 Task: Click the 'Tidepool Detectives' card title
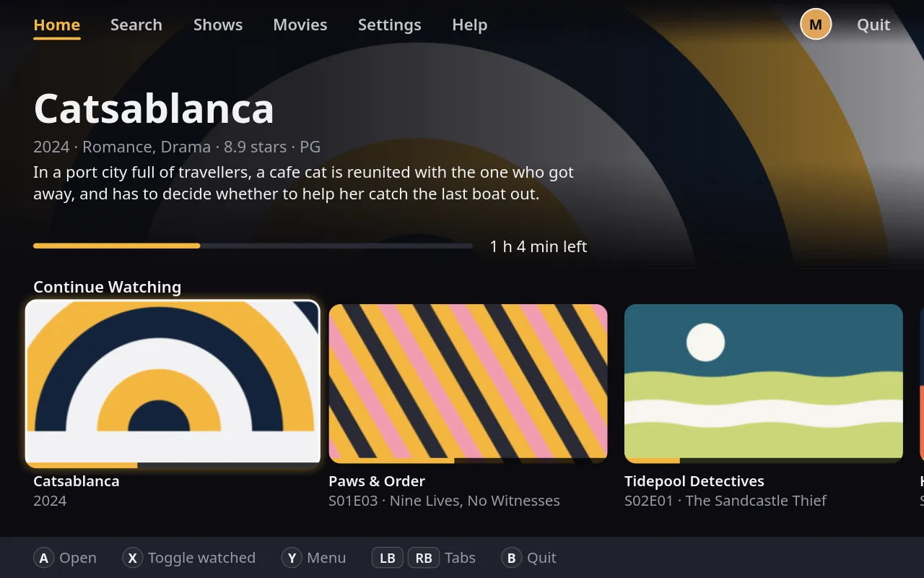[x=694, y=481]
